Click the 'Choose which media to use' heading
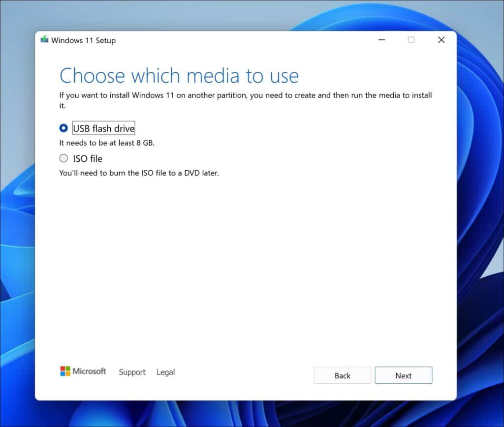The height and width of the screenshot is (427, 504). 179,76
